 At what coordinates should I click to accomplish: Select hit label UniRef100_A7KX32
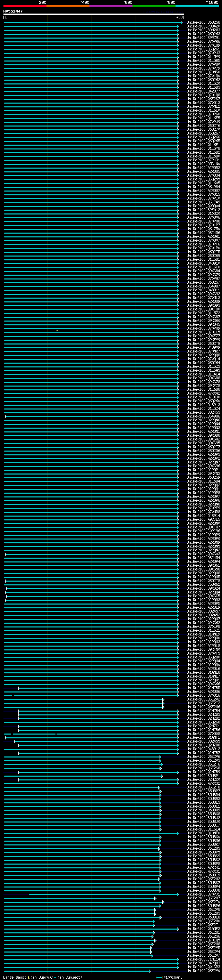pyautogui.click(x=203, y=783)
